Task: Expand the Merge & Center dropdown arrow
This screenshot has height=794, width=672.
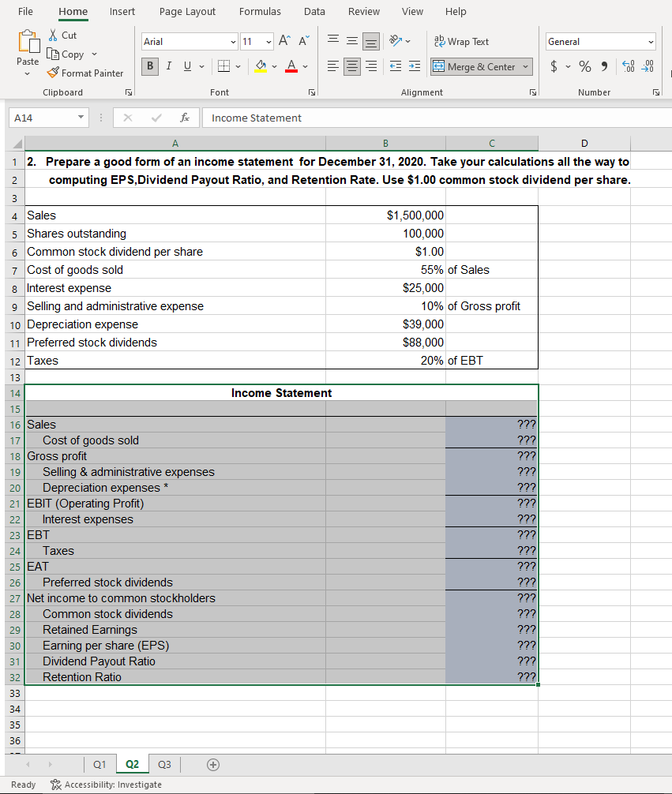Action: pos(526,66)
